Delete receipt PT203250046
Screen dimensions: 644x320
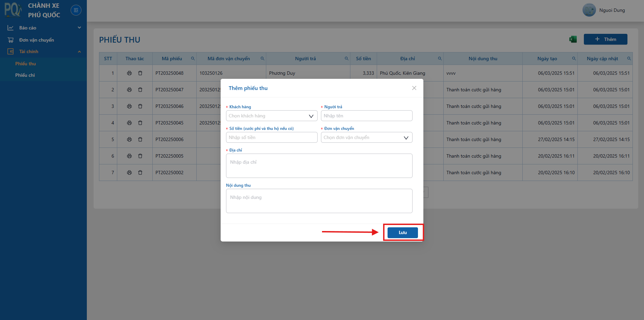(140, 106)
